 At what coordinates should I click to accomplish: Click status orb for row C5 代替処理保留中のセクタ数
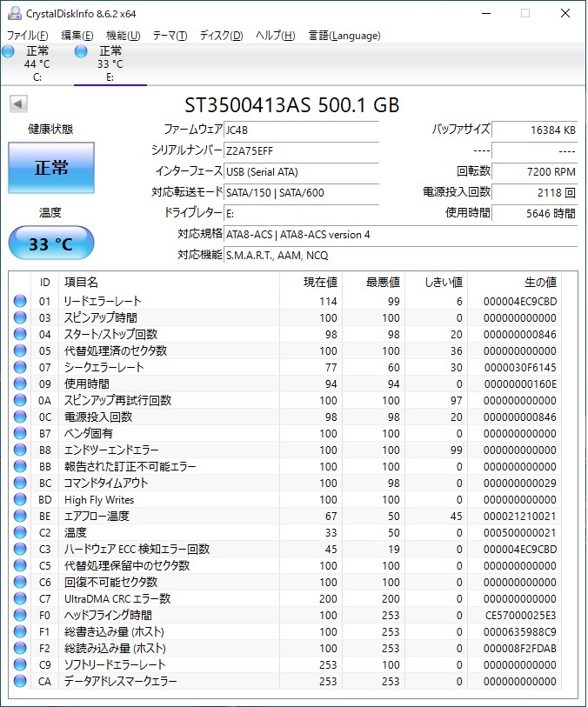20,565
